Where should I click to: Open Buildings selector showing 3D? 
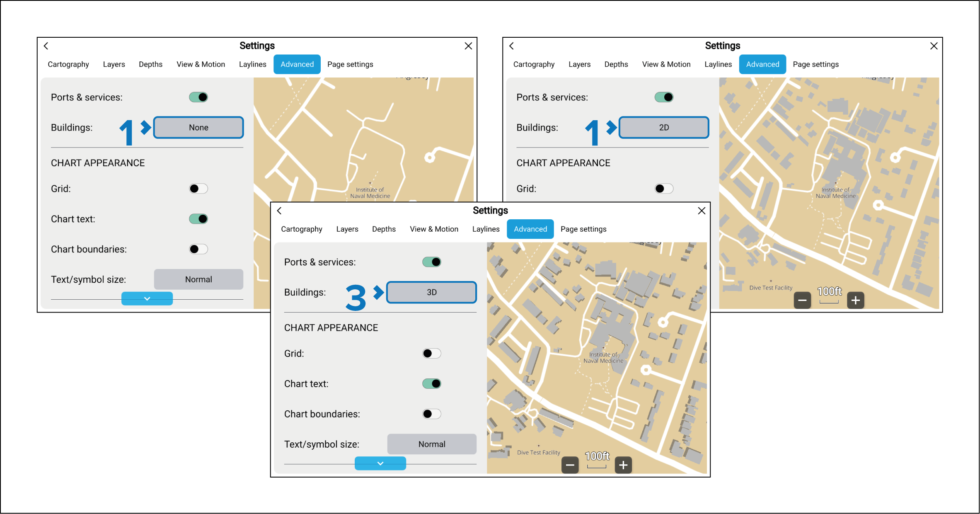[431, 292]
